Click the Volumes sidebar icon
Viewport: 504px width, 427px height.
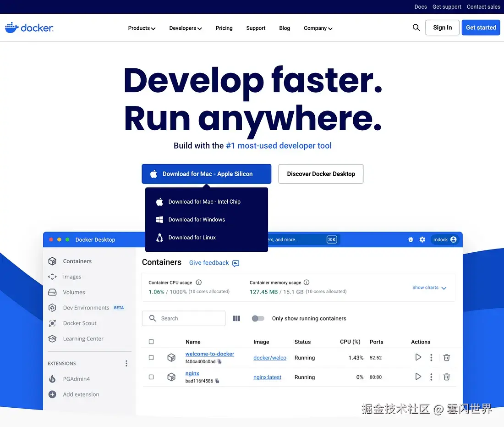[x=52, y=292]
